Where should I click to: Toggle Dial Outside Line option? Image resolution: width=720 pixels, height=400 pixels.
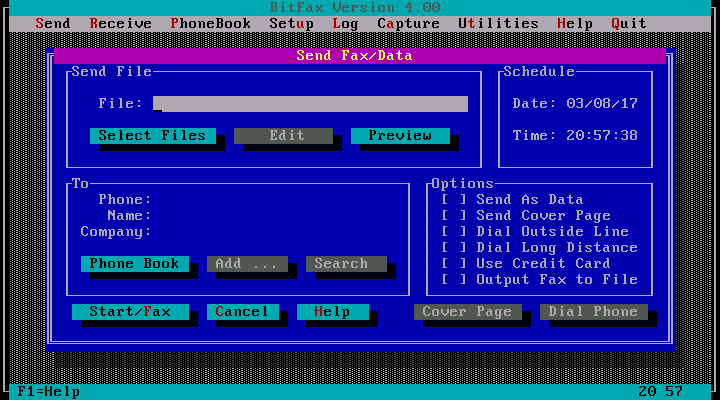pyautogui.click(x=454, y=232)
